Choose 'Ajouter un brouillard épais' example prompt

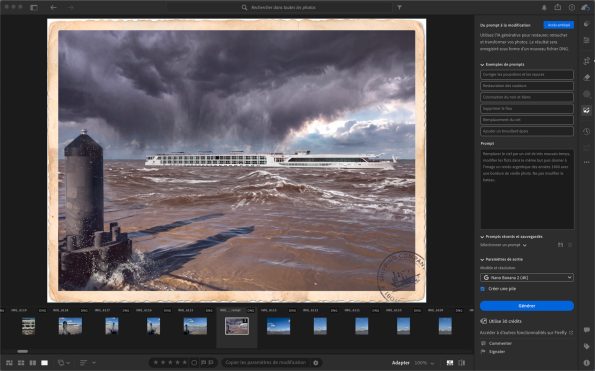click(x=527, y=131)
